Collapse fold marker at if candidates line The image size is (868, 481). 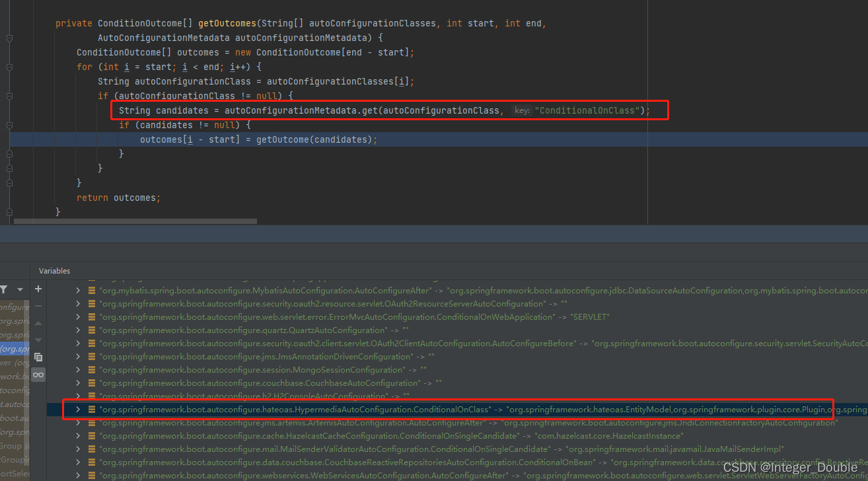[9, 126]
